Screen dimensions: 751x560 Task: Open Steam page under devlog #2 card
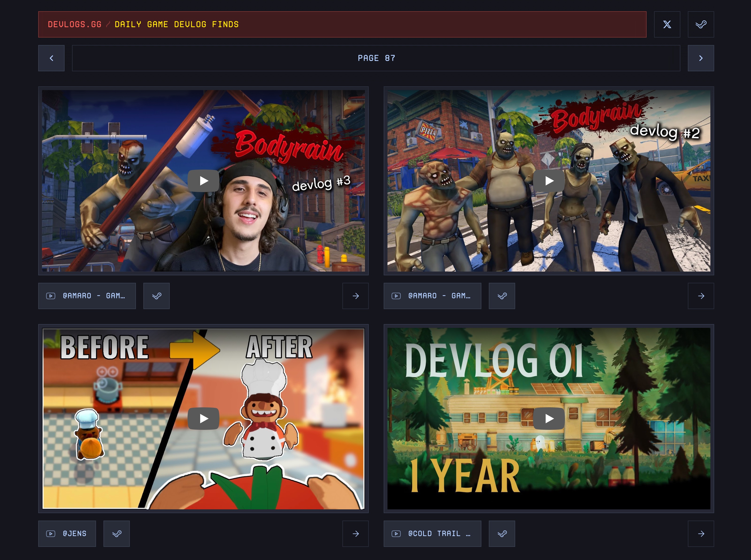502,296
